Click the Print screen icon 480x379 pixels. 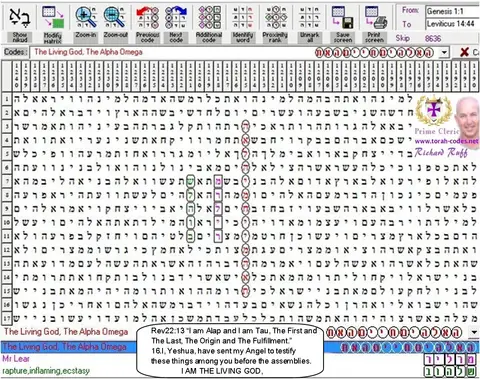[375, 17]
